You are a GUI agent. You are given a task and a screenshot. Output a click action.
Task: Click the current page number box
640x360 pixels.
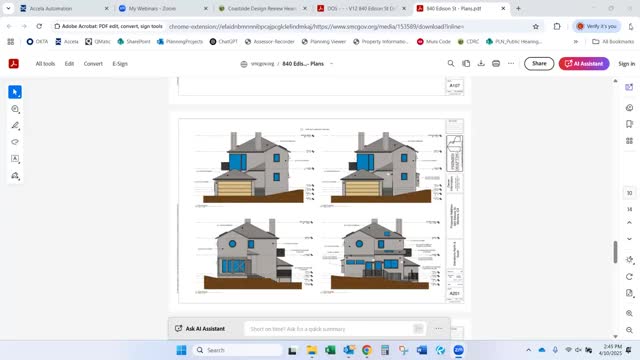point(629,193)
